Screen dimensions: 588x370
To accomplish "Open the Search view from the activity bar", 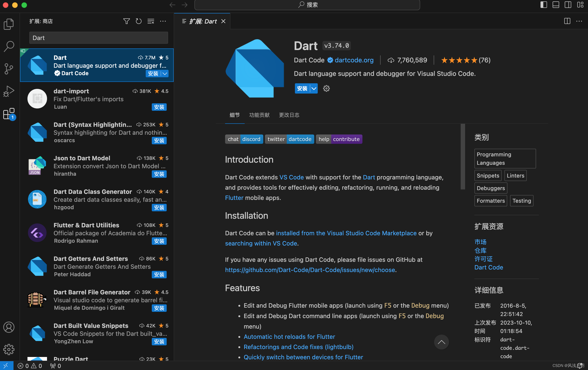I will [x=9, y=46].
